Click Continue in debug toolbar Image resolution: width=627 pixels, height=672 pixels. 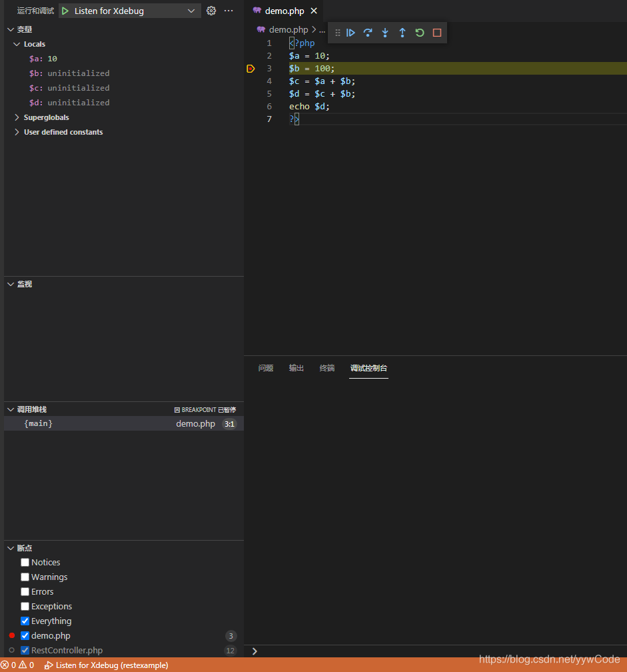[x=350, y=33]
